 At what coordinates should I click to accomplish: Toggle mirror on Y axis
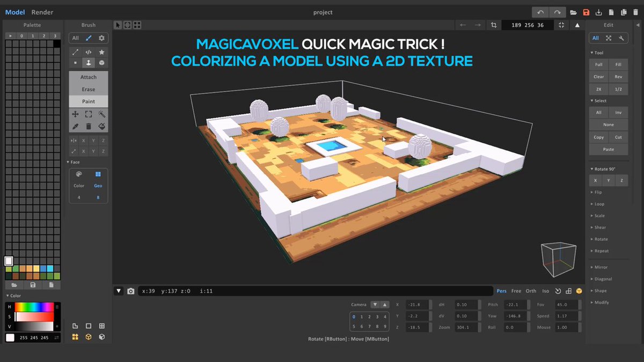pos(93,140)
